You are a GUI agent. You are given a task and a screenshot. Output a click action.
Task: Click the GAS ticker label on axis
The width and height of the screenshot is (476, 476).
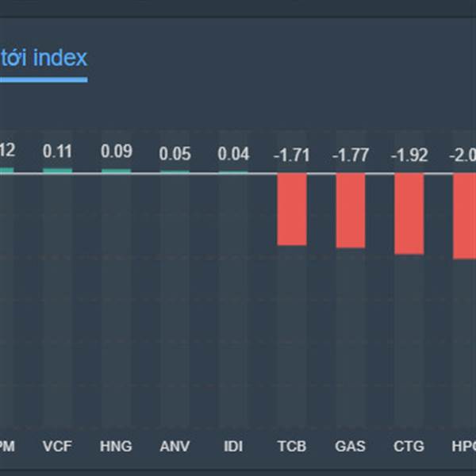[351, 445]
